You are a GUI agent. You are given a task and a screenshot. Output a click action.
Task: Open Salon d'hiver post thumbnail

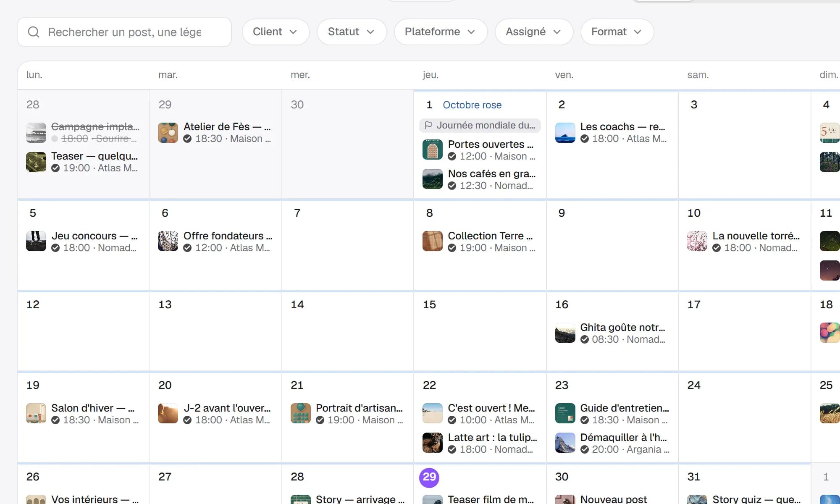tap(36, 413)
